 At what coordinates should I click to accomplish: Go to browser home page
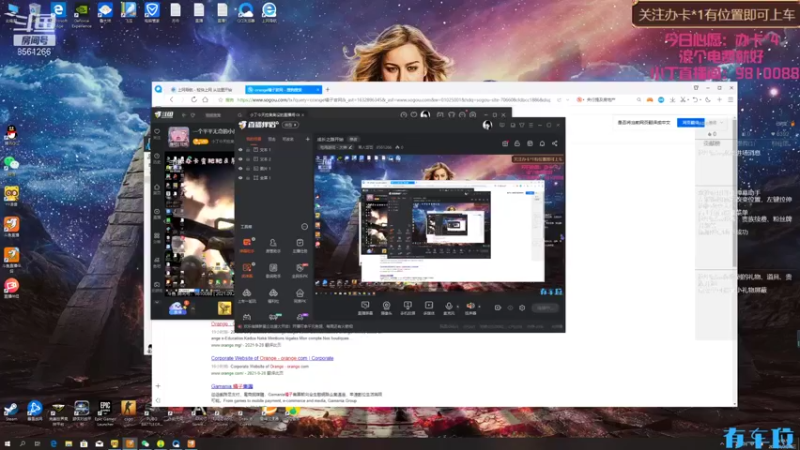(x=205, y=100)
